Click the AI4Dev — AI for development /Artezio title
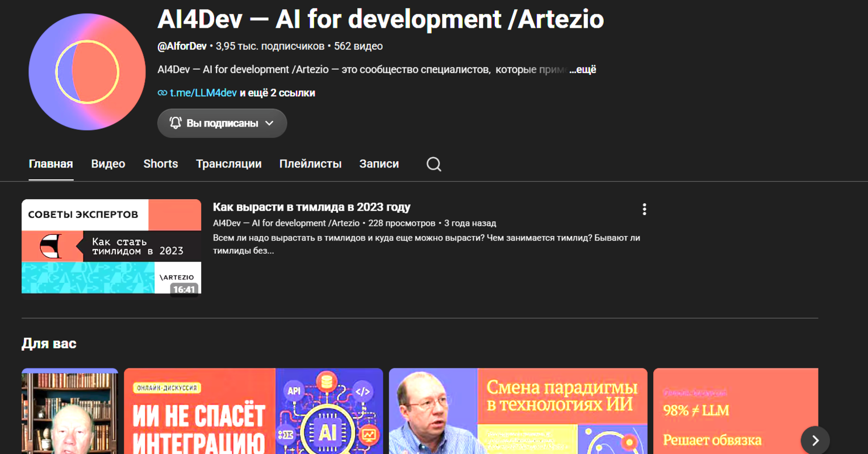The width and height of the screenshot is (868, 454). [x=381, y=19]
